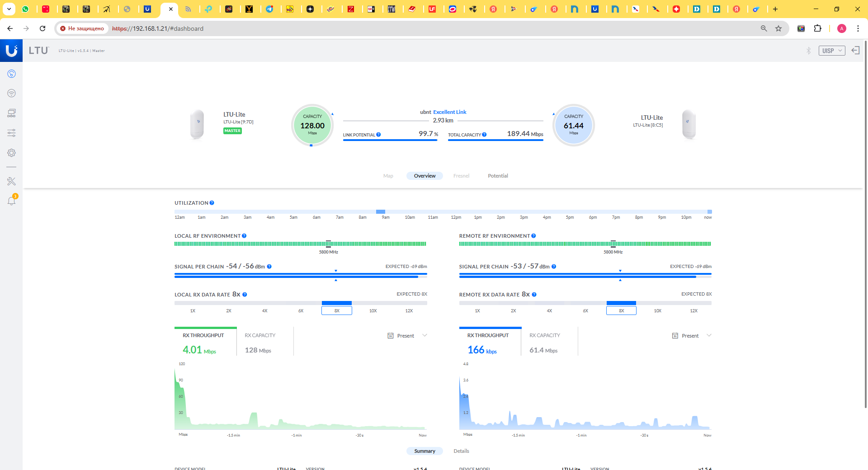This screenshot has height=470, width=868.
Task: Click the Не защищено security badge
Action: pyautogui.click(x=82, y=28)
